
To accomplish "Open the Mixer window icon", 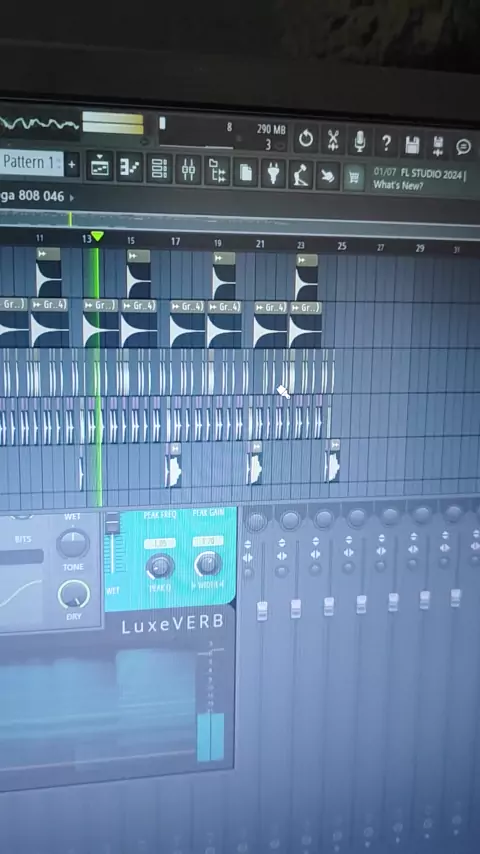I will tap(188, 170).
